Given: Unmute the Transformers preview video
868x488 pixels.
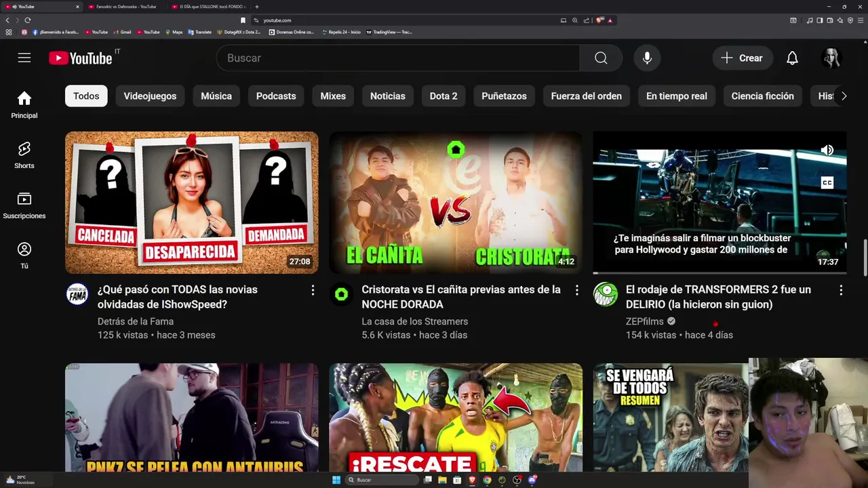Looking at the screenshot, I should coord(827,150).
